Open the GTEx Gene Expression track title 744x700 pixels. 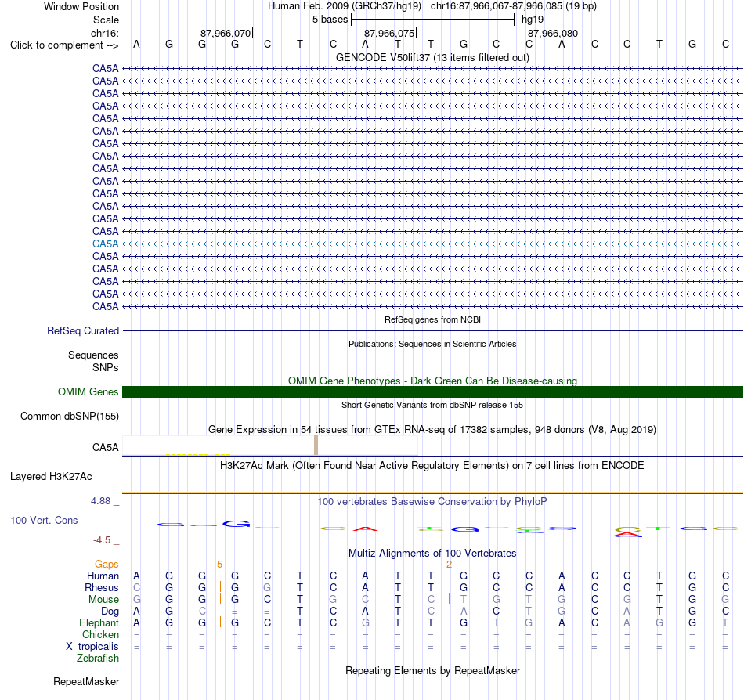[x=432, y=430]
